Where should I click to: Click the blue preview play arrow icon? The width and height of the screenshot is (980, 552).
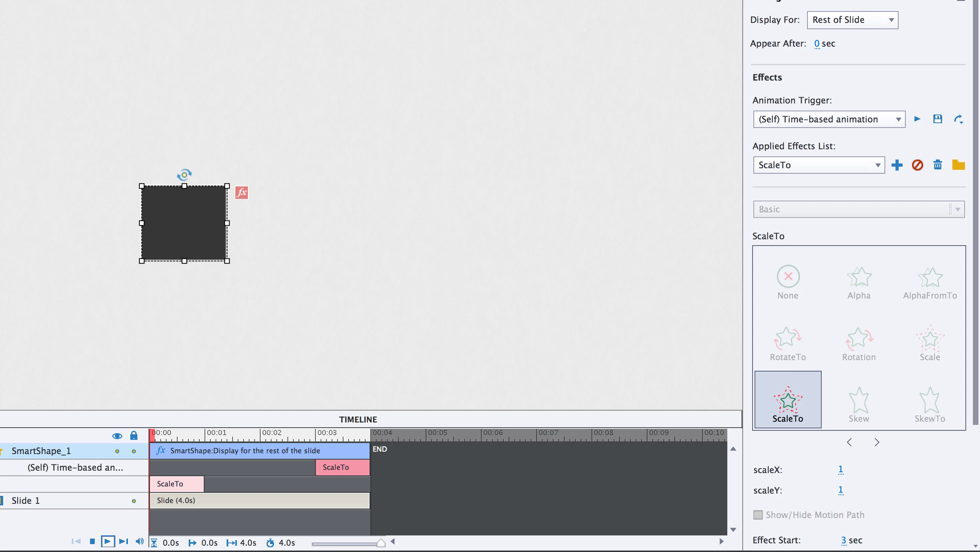(x=917, y=119)
